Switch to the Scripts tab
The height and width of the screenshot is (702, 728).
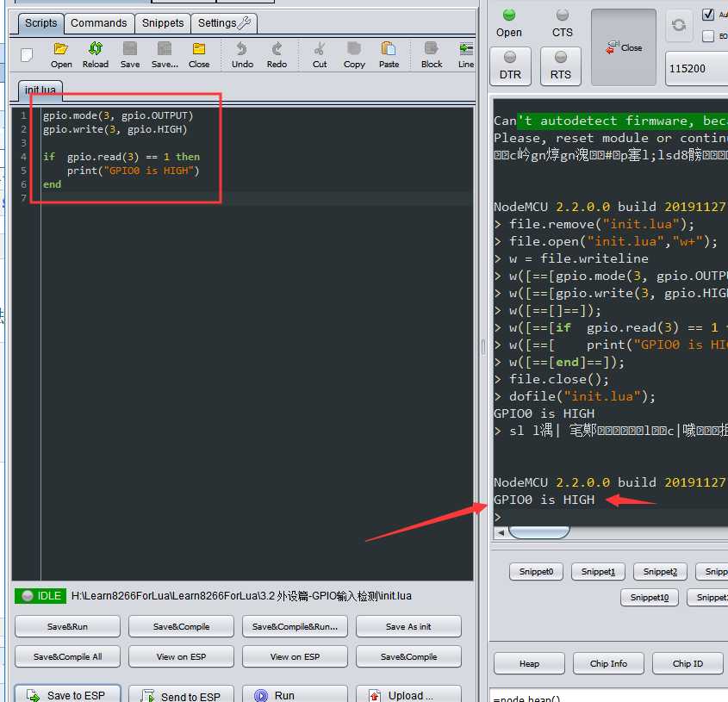[x=40, y=22]
